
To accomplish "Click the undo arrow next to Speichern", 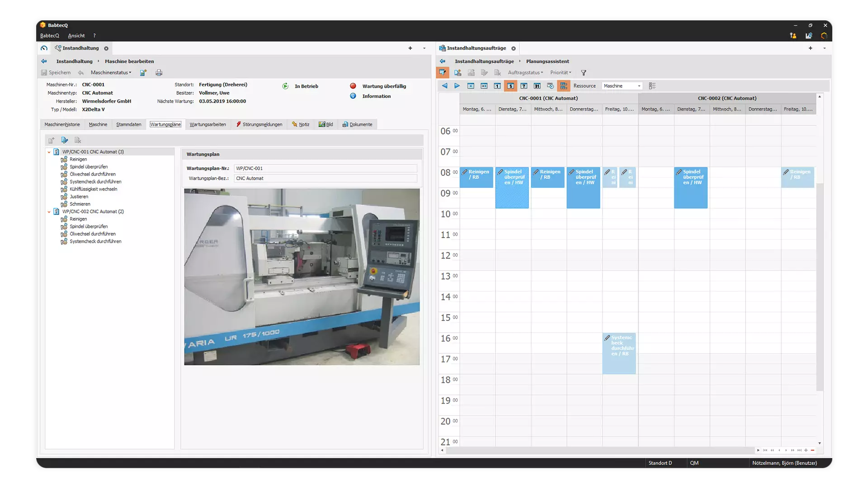I will click(80, 72).
